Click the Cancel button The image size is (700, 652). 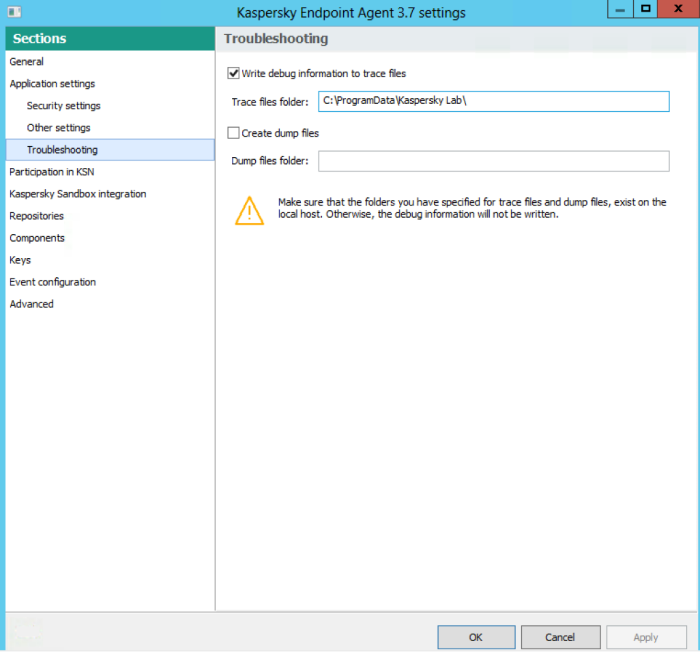pyautogui.click(x=560, y=637)
